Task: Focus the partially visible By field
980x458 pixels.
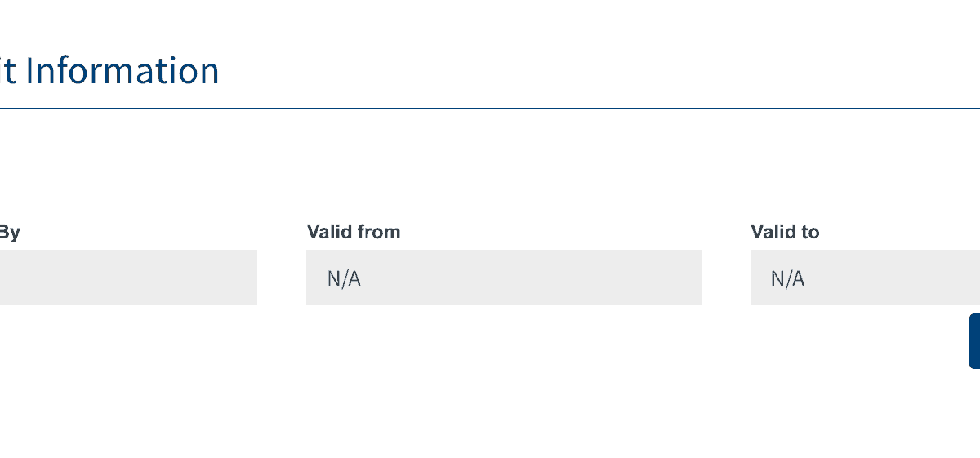Action: coord(127,278)
